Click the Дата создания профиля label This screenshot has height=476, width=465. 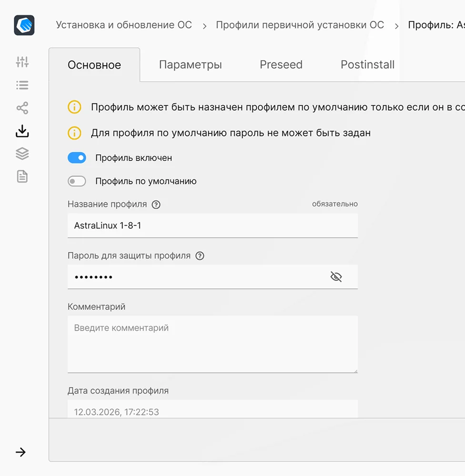point(118,391)
